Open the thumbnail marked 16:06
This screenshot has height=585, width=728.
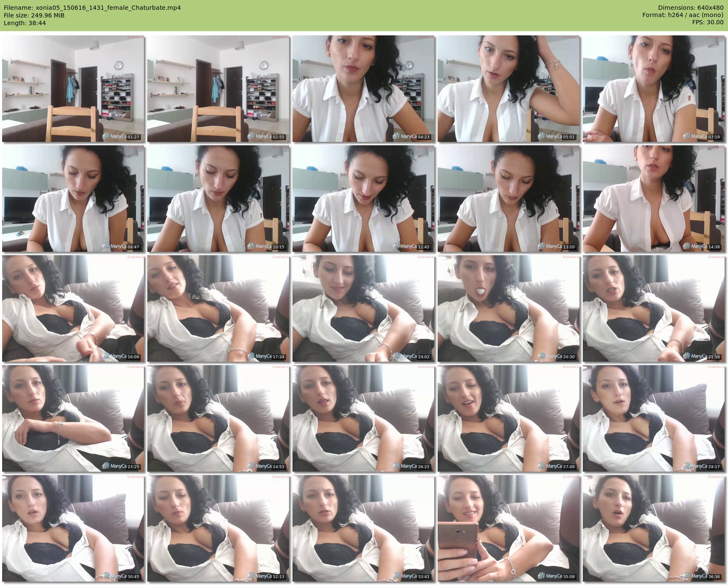tap(73, 308)
